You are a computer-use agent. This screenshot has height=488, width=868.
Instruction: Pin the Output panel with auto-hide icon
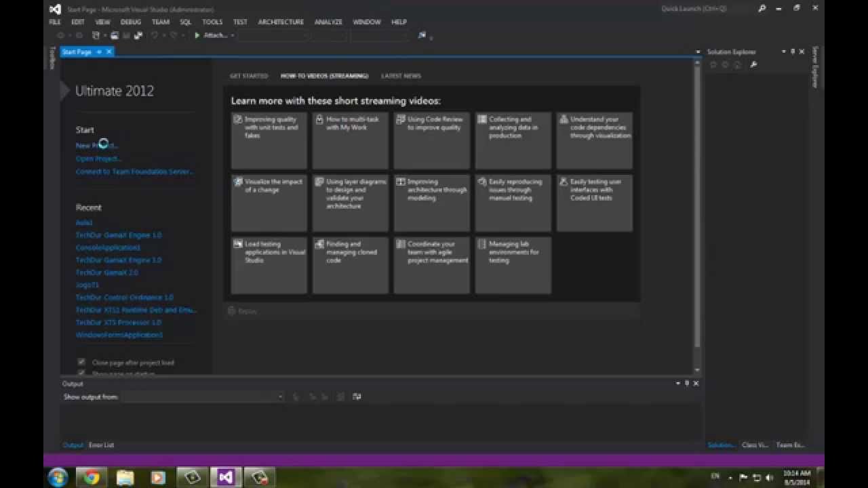[686, 384]
